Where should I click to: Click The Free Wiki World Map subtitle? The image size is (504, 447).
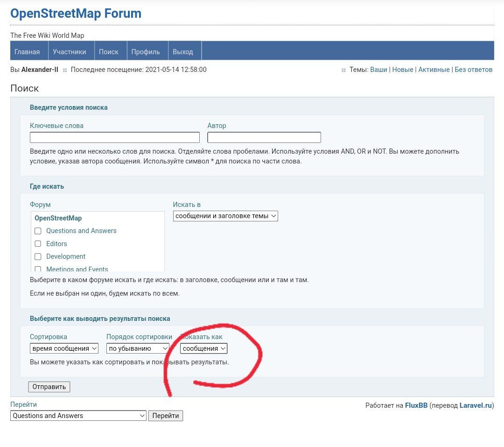click(x=47, y=35)
